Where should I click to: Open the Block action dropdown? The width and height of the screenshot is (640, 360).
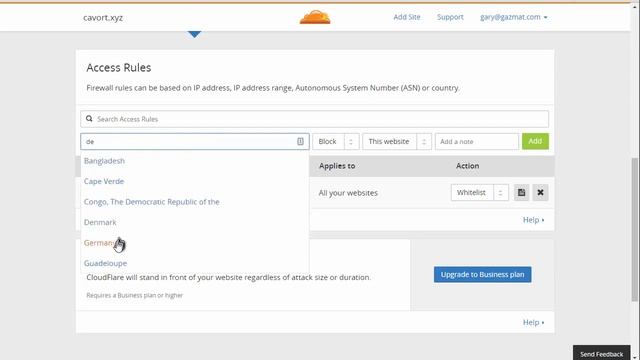point(336,142)
